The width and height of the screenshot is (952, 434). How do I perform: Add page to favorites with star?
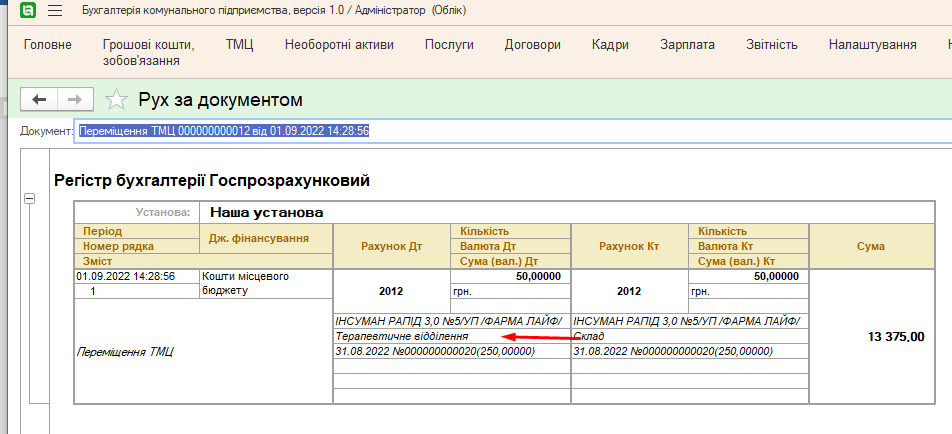117,99
